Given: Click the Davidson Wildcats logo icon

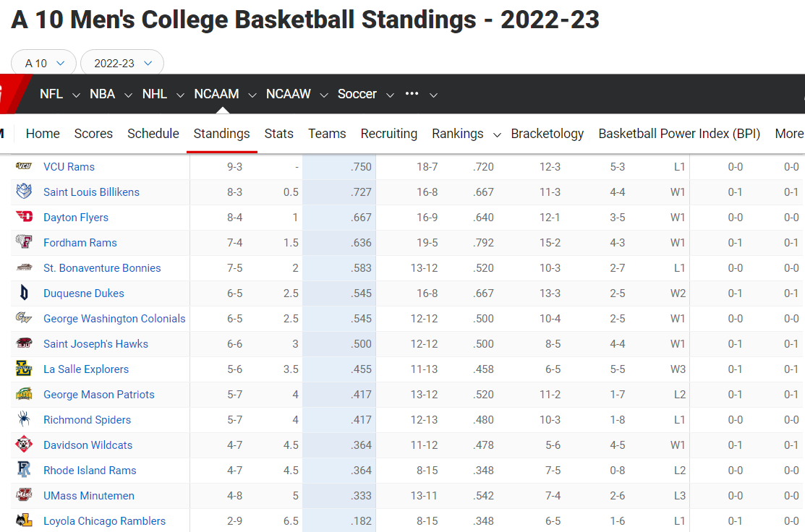Looking at the screenshot, I should click(24, 445).
